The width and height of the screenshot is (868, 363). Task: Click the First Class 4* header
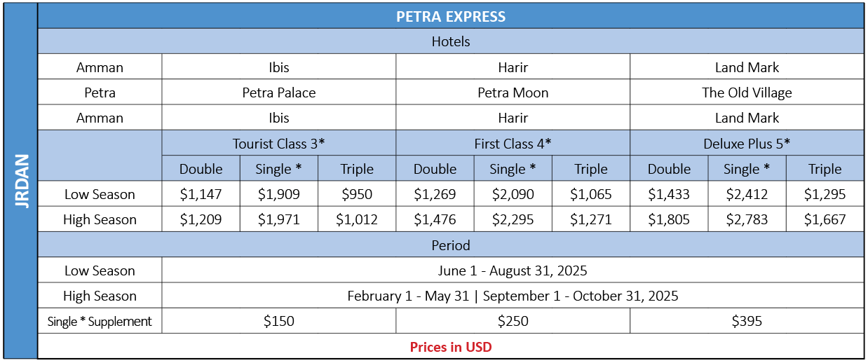[x=513, y=143]
